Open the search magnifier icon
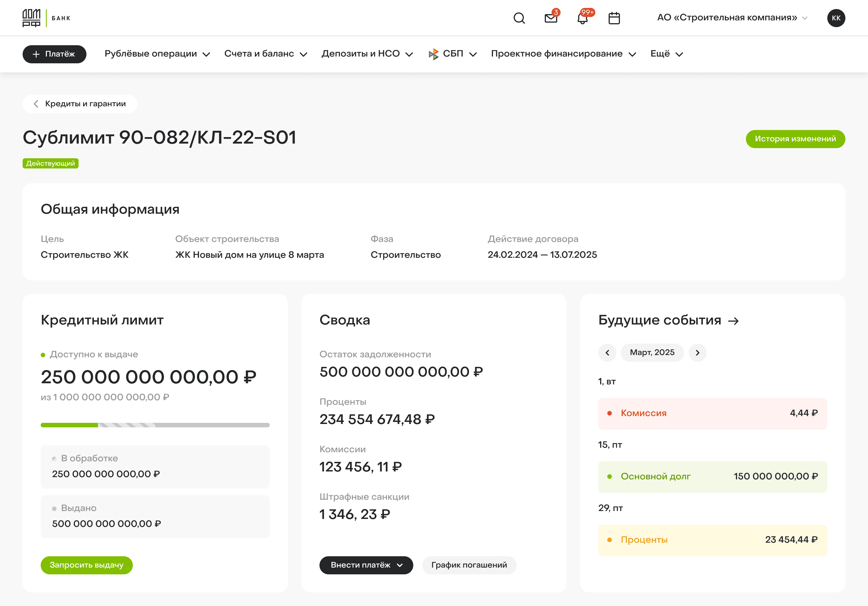 [519, 18]
